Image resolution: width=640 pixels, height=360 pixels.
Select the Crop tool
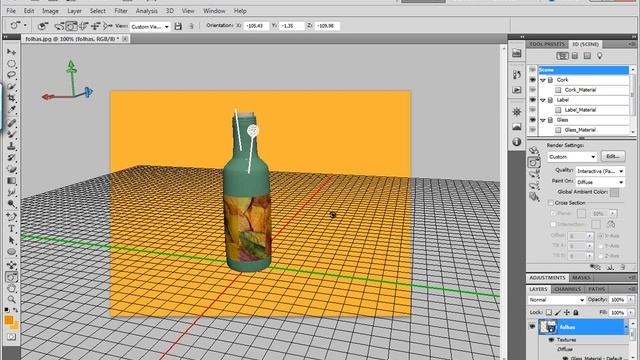11,98
